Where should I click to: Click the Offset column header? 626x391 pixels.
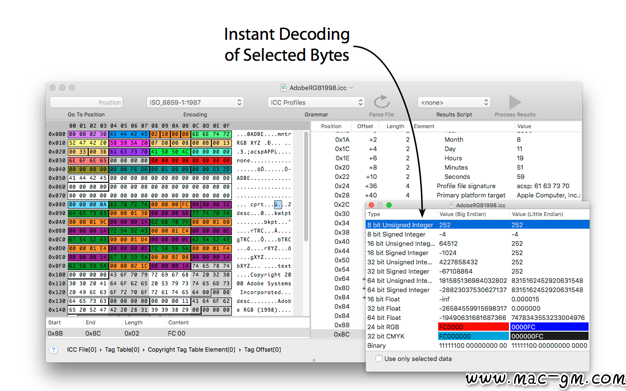pyautogui.click(x=365, y=126)
